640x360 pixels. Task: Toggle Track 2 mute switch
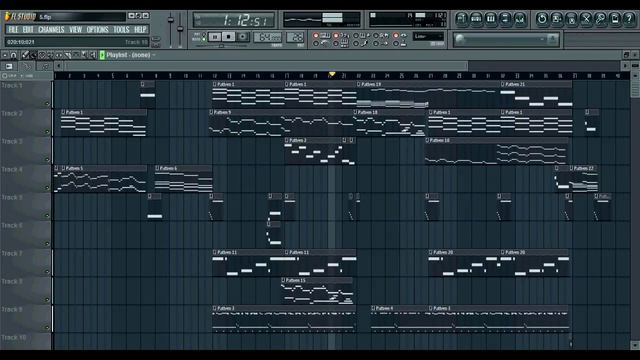tap(47, 131)
